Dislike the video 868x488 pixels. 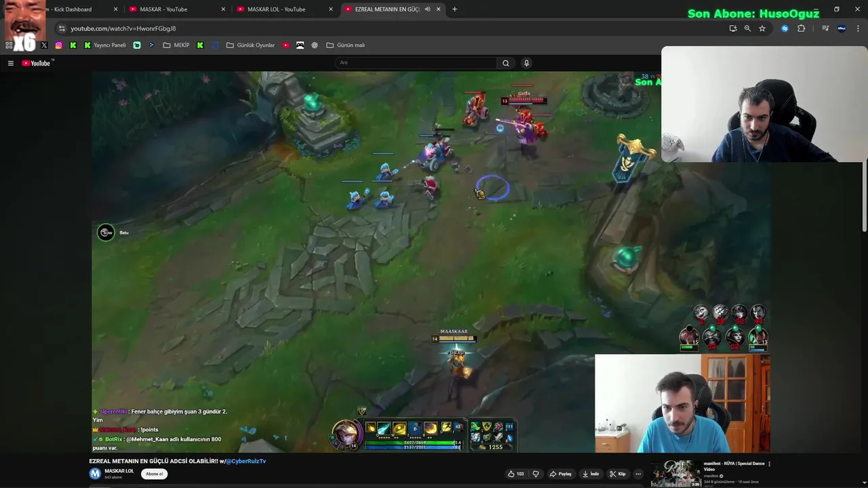[536, 474]
